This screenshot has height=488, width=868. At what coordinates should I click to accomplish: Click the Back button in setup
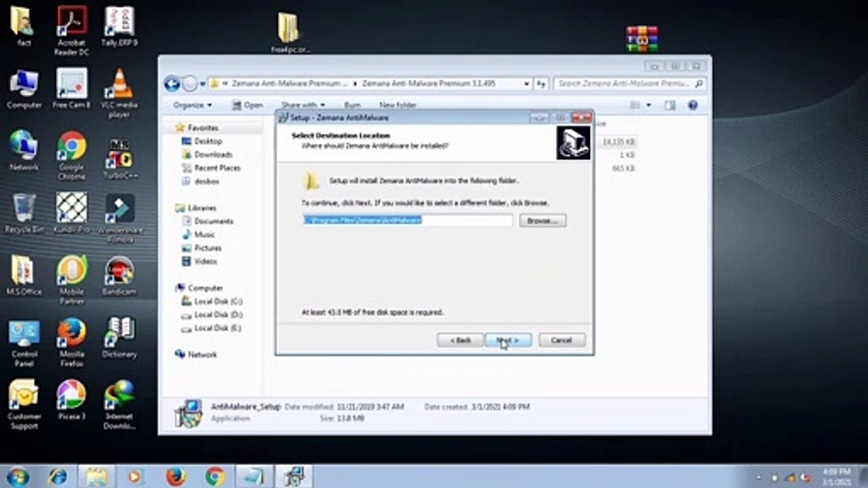(460, 340)
